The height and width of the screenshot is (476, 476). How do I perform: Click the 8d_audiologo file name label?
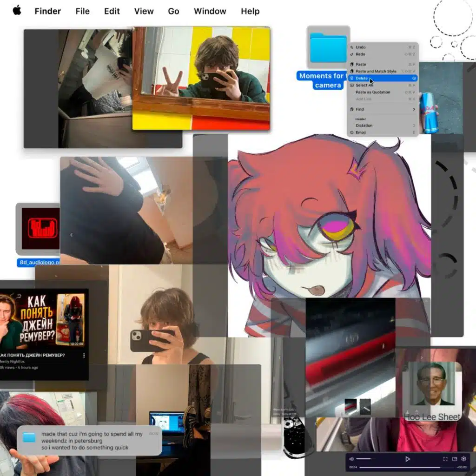click(x=40, y=262)
